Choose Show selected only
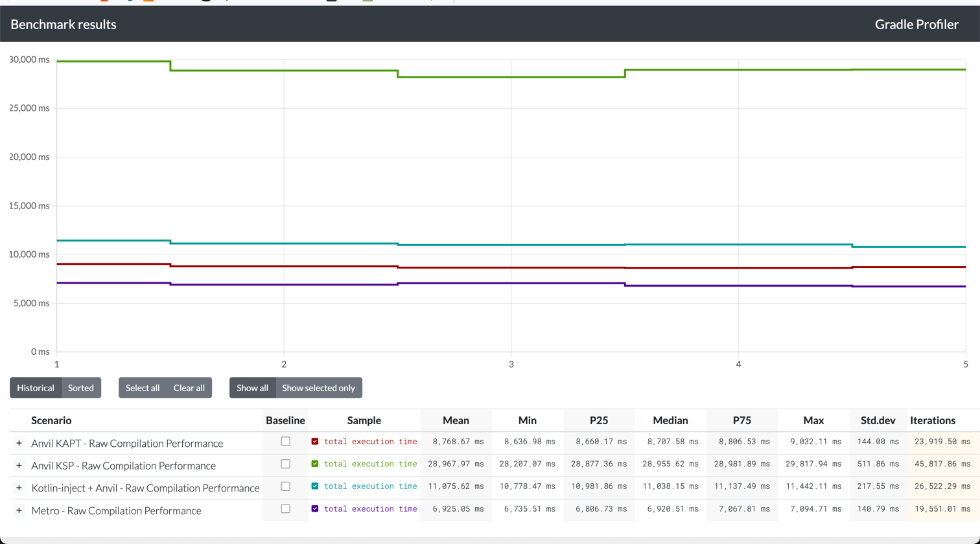The image size is (980, 544). point(318,388)
